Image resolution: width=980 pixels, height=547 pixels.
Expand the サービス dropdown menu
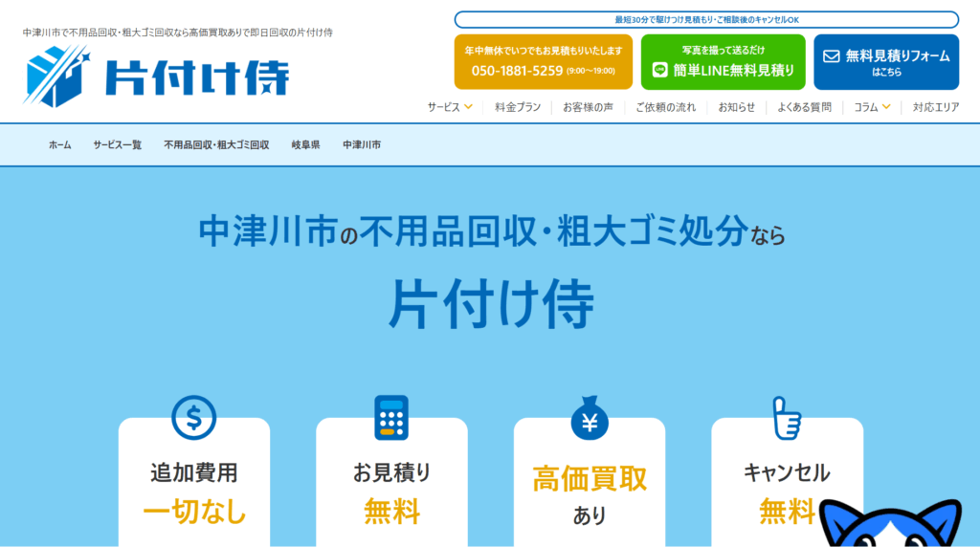pos(450,107)
